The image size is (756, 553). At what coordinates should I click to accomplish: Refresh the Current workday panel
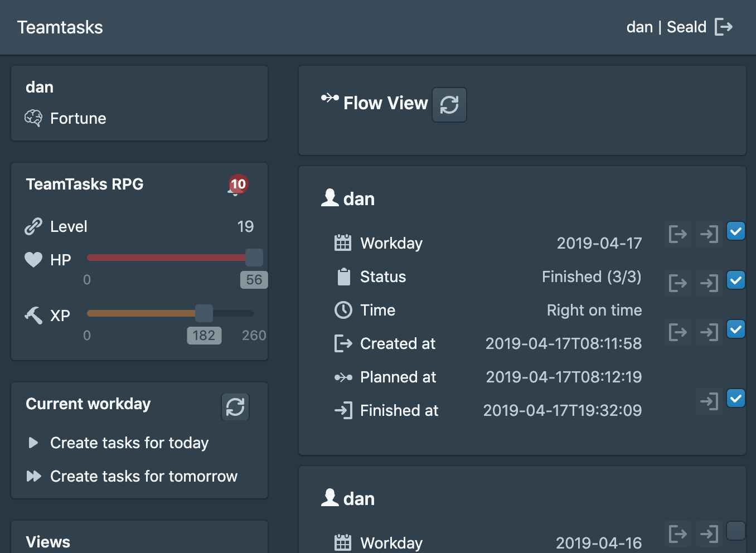tap(235, 406)
